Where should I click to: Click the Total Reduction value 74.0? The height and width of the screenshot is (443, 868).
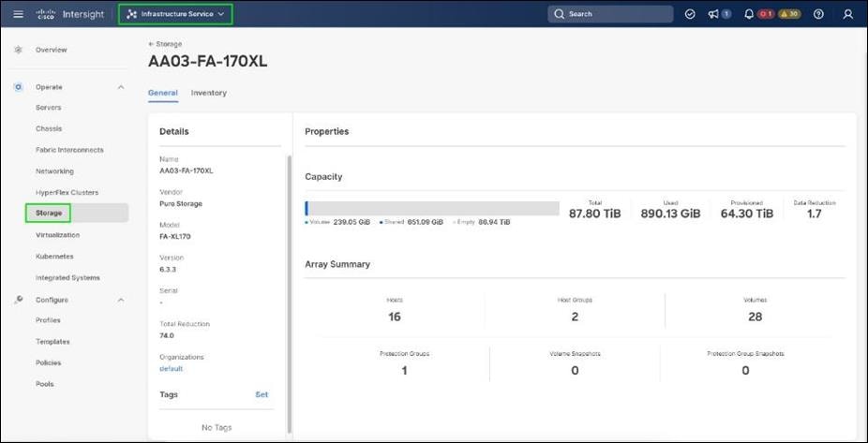tap(167, 335)
